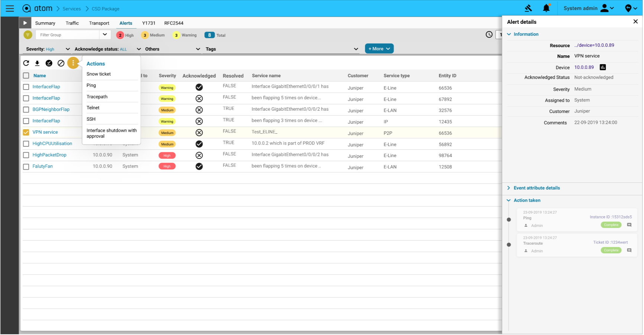Expand Event attribute details section

[509, 188]
